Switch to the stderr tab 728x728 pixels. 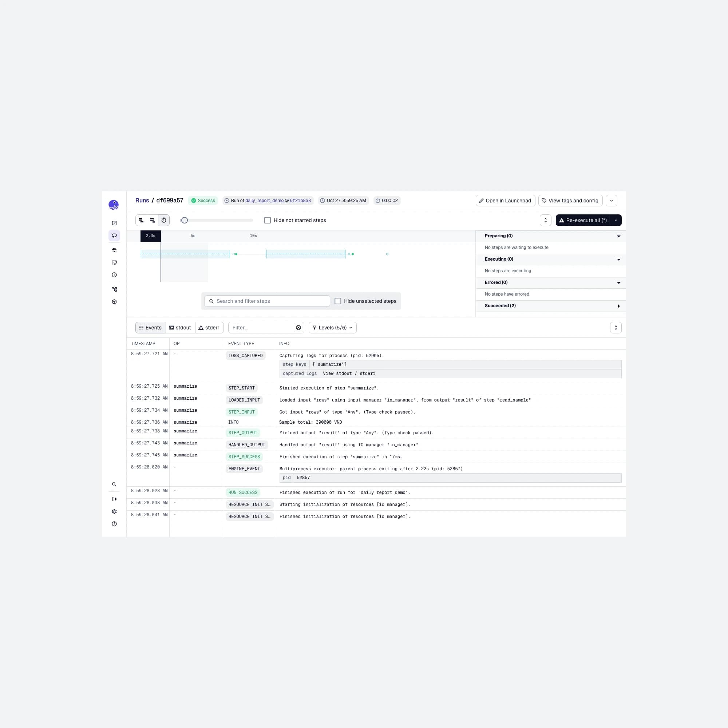[209, 328]
